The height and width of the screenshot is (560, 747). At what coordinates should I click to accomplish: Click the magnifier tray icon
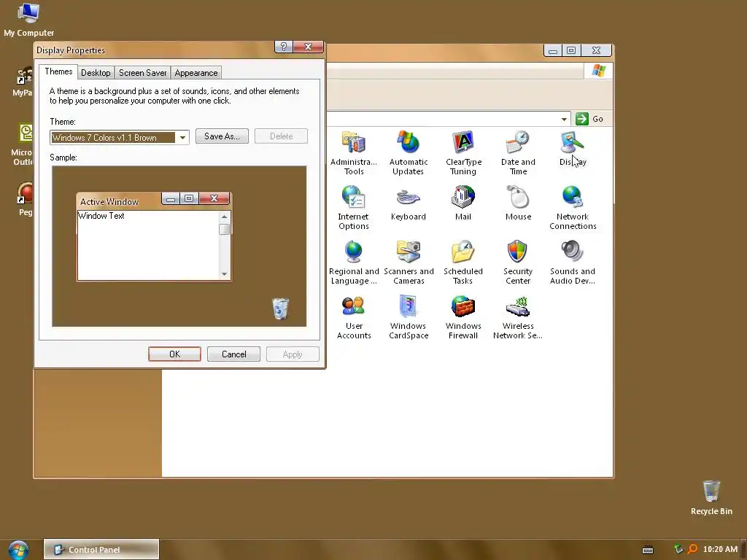point(693,549)
